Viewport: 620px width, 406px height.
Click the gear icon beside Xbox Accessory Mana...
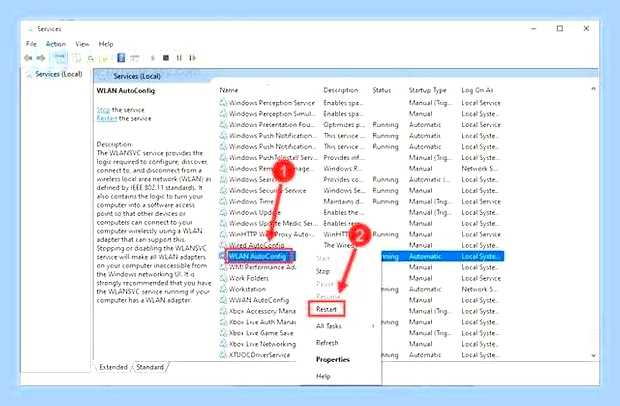(x=223, y=311)
